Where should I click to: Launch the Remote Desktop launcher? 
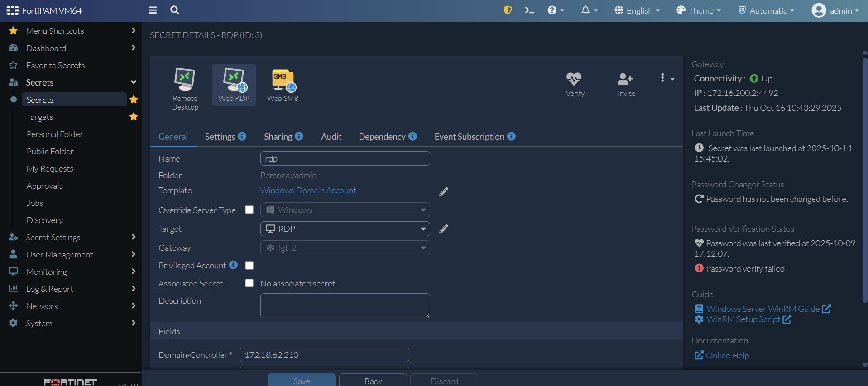pyautogui.click(x=185, y=89)
